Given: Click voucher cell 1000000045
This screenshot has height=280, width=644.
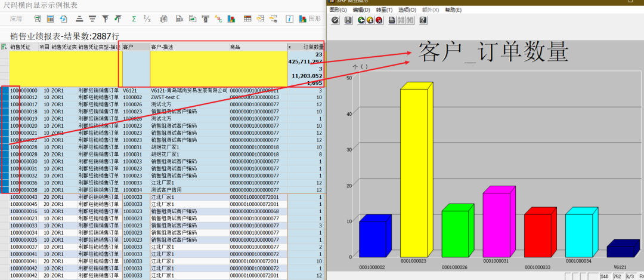Looking at the screenshot, I should coord(24,204).
